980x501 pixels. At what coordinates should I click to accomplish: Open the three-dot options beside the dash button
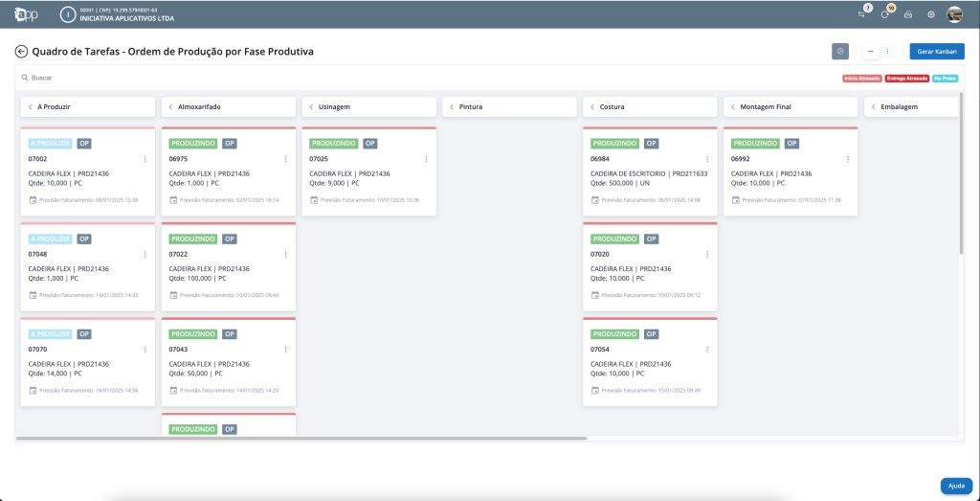click(x=887, y=52)
